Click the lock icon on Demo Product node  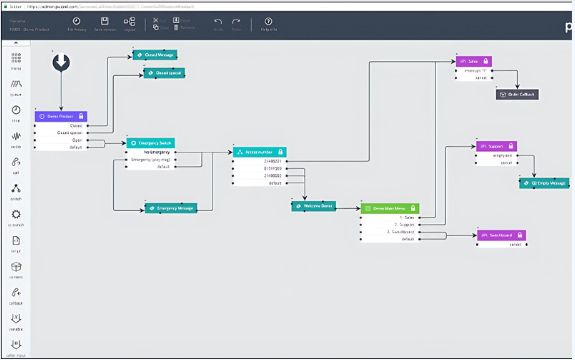[81, 116]
